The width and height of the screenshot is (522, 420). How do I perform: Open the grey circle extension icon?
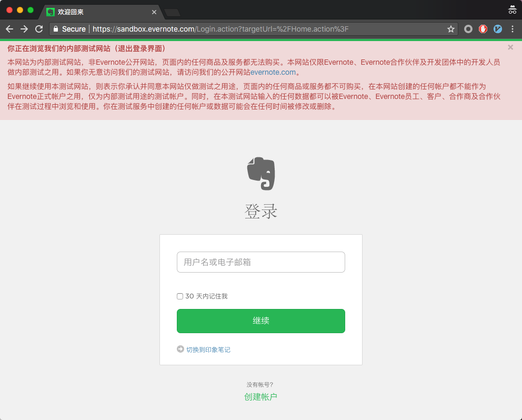(x=468, y=29)
